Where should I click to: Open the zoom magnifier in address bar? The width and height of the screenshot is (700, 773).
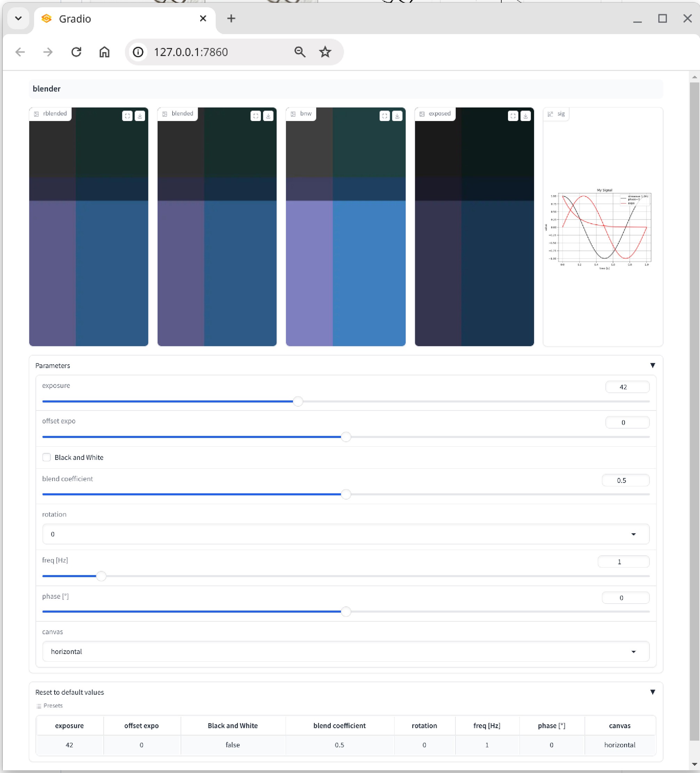300,52
